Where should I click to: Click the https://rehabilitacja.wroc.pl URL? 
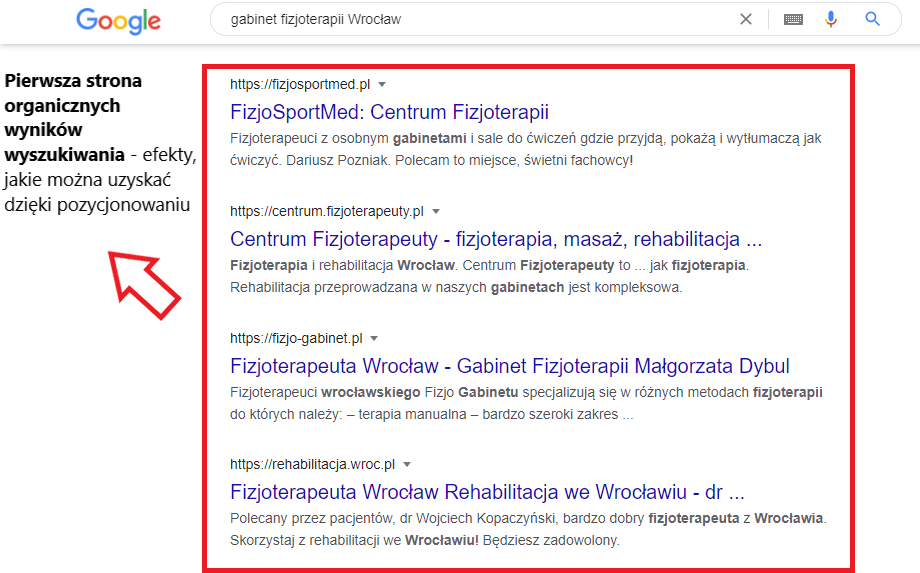point(313,464)
